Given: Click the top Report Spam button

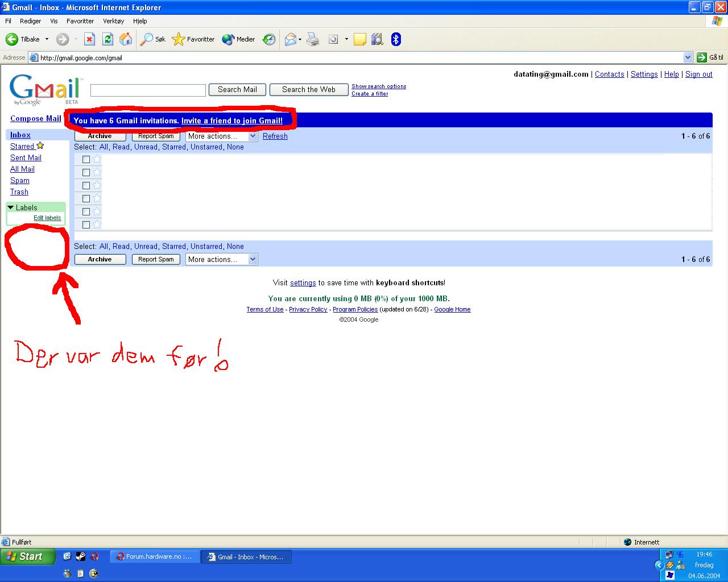Looking at the screenshot, I should (156, 136).
